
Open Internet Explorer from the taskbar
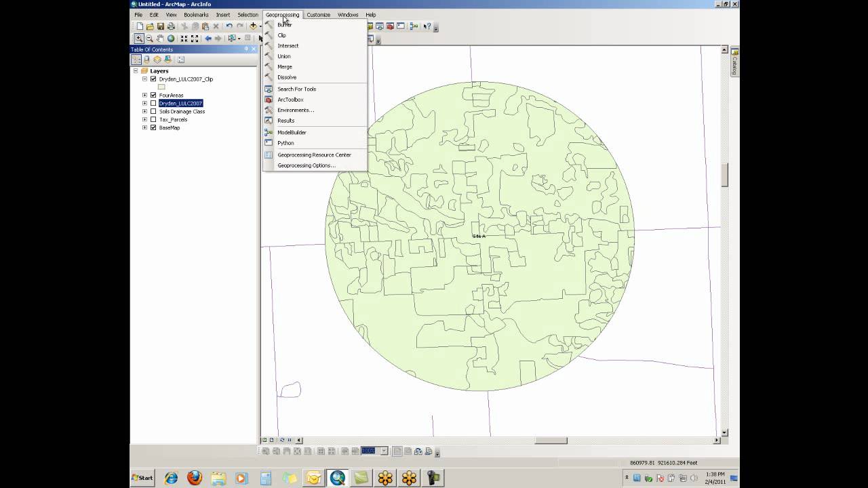(x=171, y=478)
